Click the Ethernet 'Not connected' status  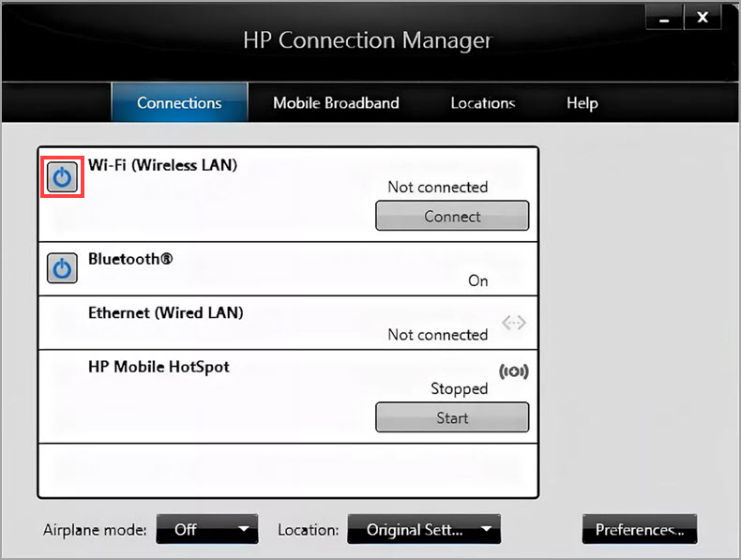point(438,335)
